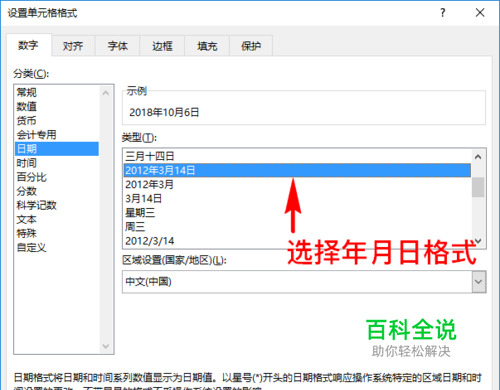The image size is (500, 390).
Task: Click category list scroll down arrow
Action: 106,346
